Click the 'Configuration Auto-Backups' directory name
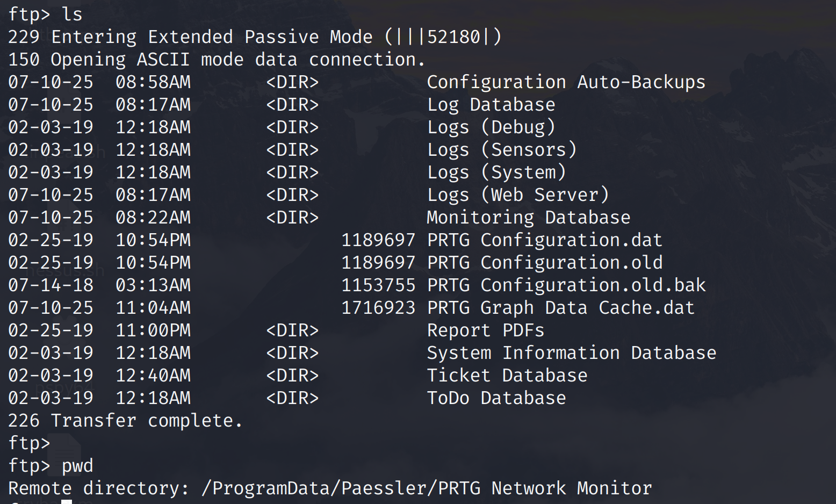The width and height of the screenshot is (836, 504). [x=566, y=82]
